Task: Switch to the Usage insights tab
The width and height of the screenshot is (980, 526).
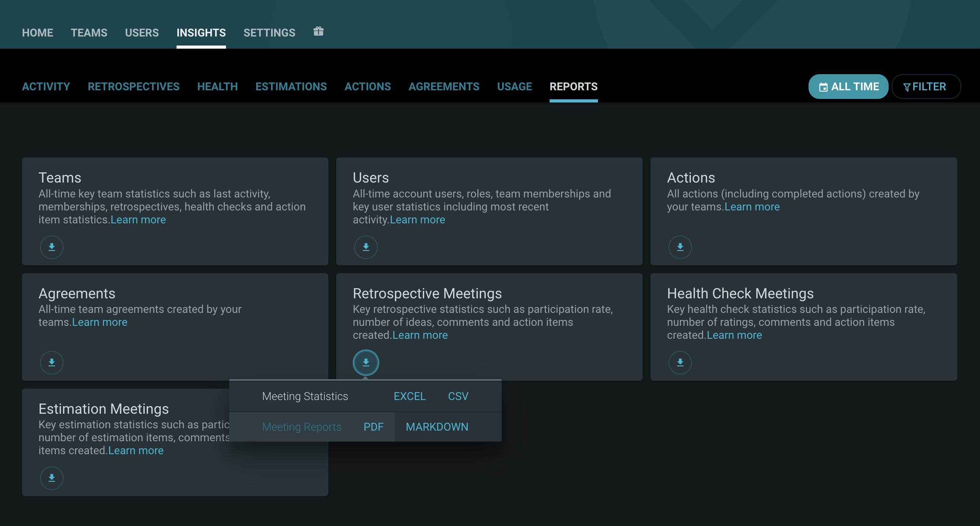Action: point(514,87)
